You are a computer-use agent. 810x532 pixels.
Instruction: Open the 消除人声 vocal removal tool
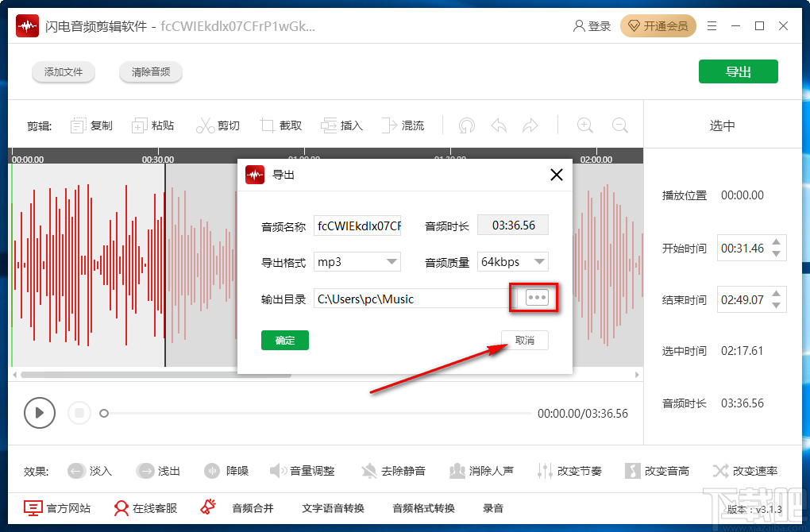483,470
